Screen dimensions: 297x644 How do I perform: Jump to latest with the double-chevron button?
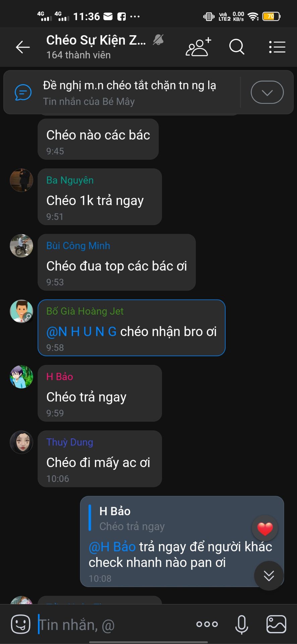(269, 576)
